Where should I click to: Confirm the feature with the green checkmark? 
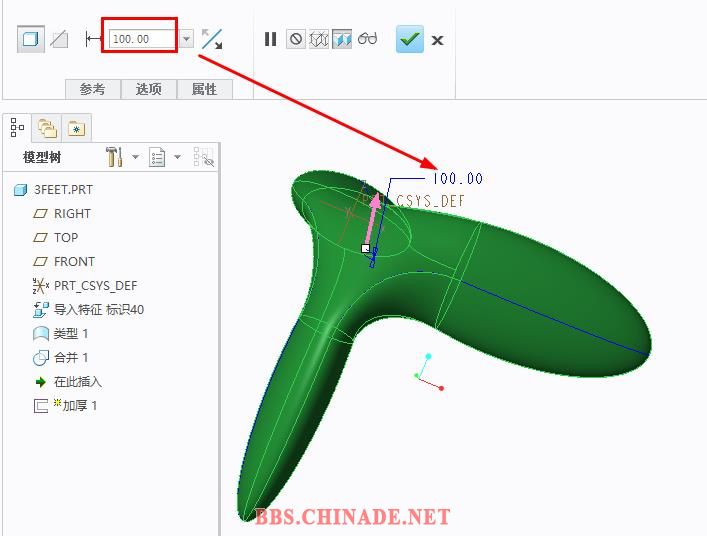409,39
